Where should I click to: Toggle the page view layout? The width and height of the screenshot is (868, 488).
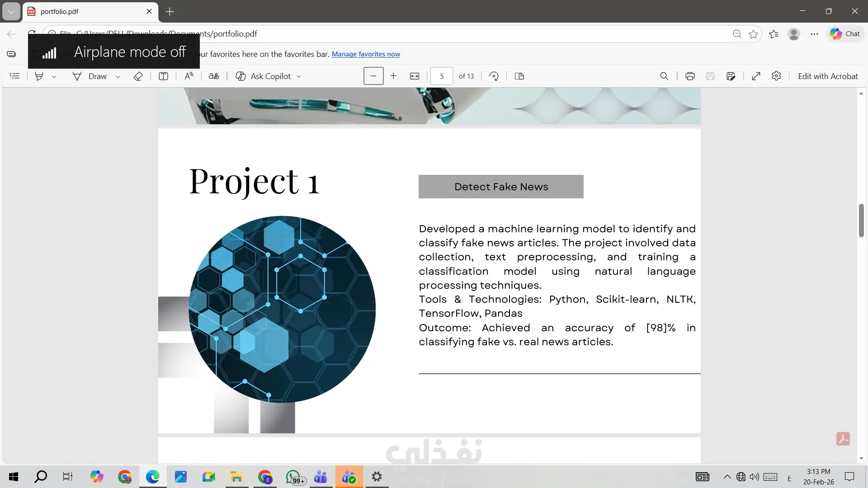(519, 76)
